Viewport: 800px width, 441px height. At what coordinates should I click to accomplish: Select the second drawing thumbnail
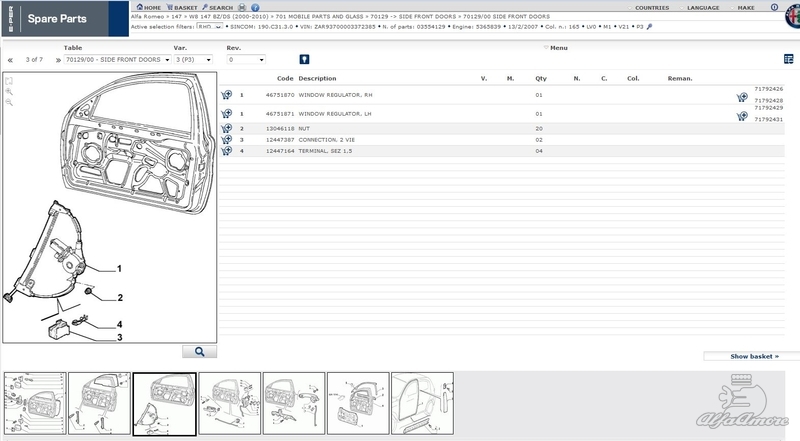pyautogui.click(x=99, y=403)
